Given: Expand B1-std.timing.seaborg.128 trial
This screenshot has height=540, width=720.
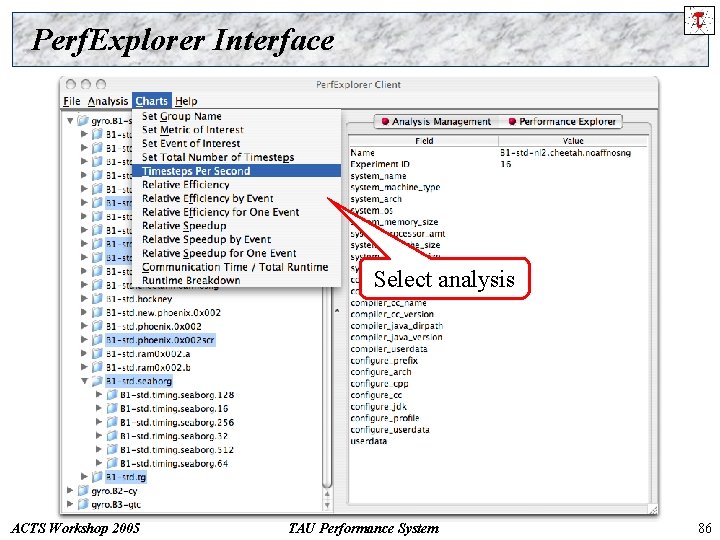Looking at the screenshot, I should tap(99, 394).
